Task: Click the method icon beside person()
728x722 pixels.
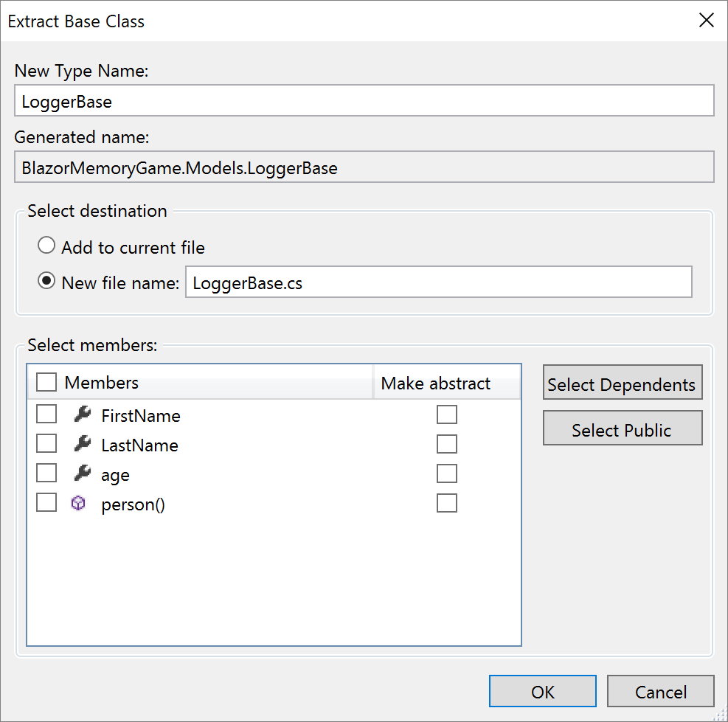Action: [79, 504]
